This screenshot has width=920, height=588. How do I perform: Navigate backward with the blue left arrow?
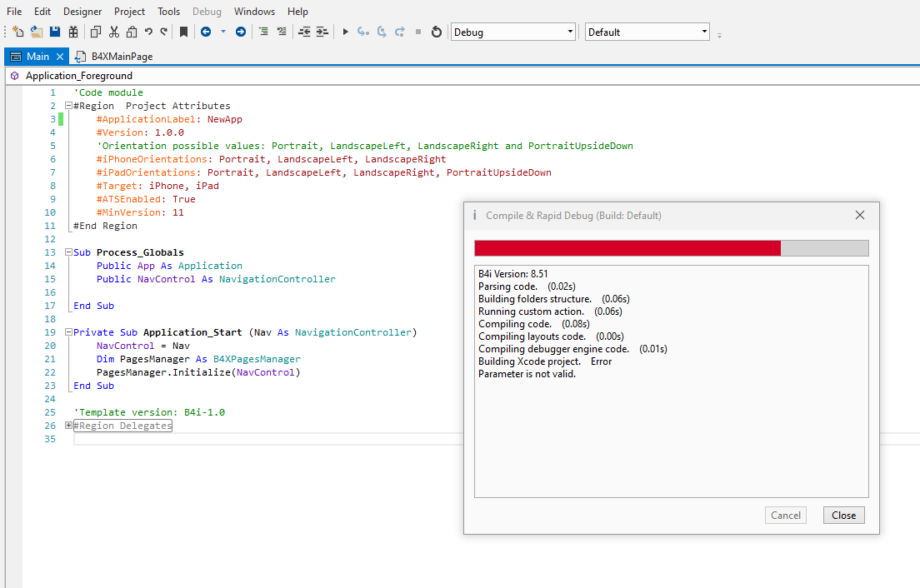[206, 32]
